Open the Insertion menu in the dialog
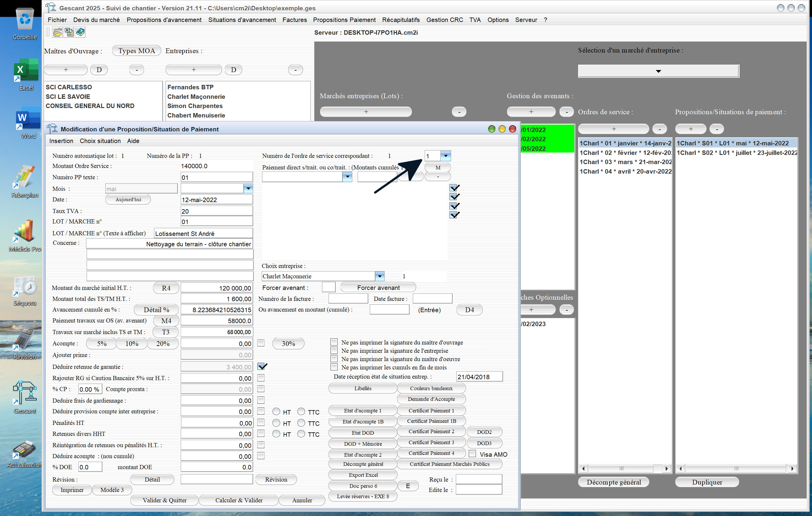The width and height of the screenshot is (812, 516). 61,141
